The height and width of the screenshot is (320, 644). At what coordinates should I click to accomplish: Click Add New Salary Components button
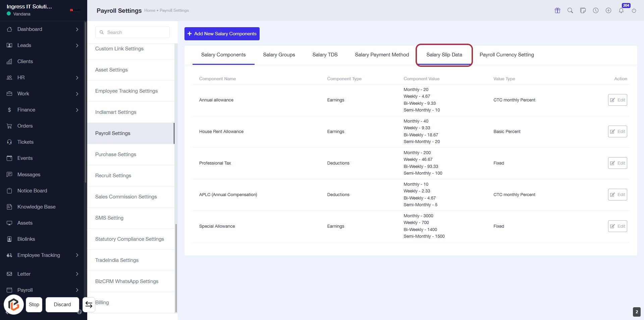(222, 34)
